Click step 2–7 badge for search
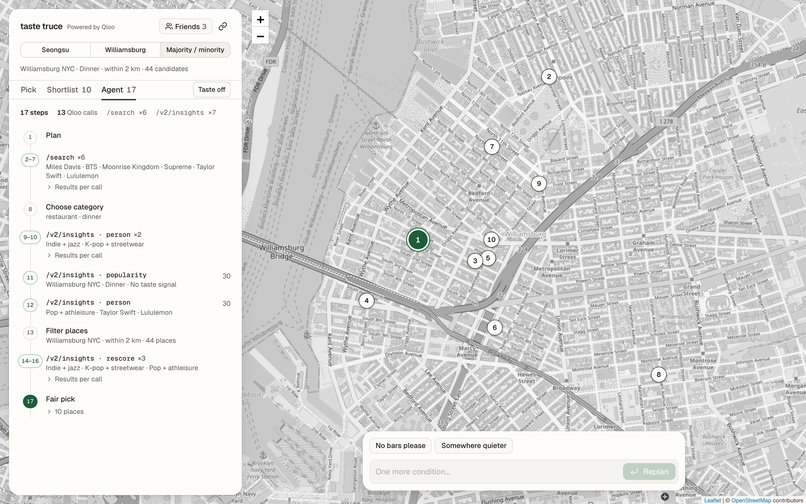The image size is (806, 504). pos(30,159)
